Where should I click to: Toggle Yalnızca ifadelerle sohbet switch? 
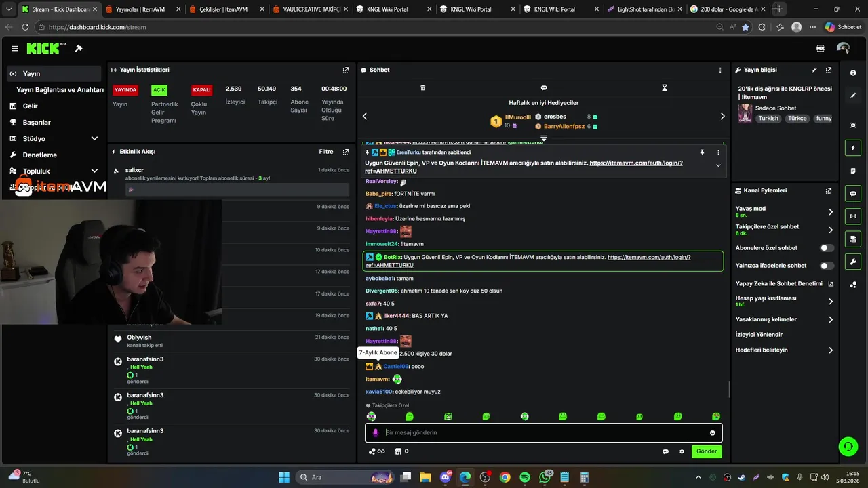827,266
